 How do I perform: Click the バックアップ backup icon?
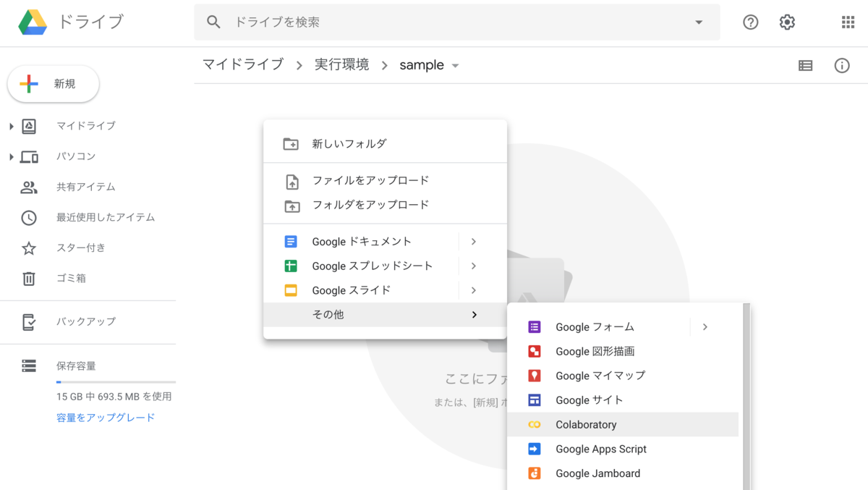point(29,321)
